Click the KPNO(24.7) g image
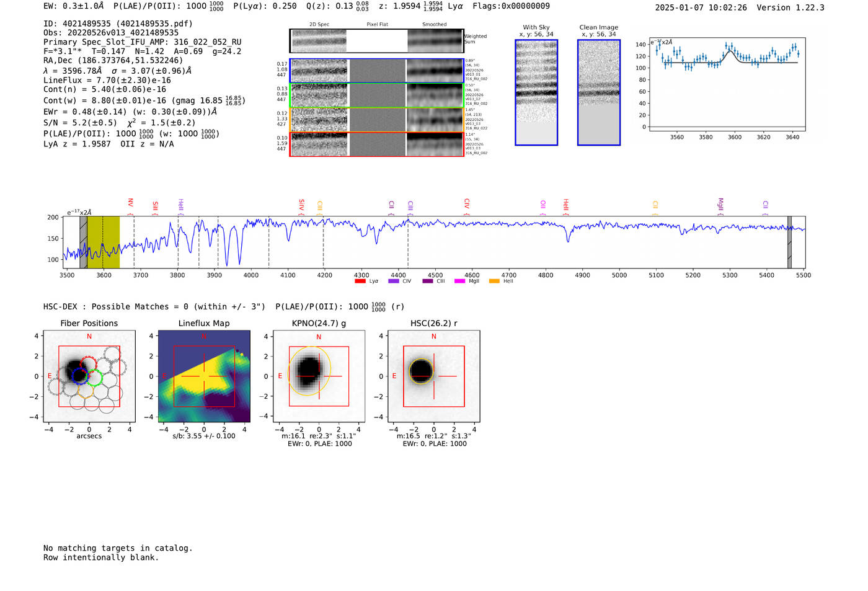The height and width of the screenshot is (591, 868). [319, 376]
